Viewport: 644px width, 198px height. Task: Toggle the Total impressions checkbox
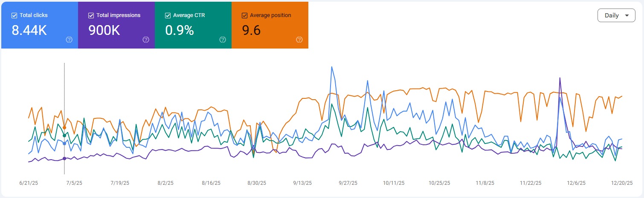(x=91, y=15)
